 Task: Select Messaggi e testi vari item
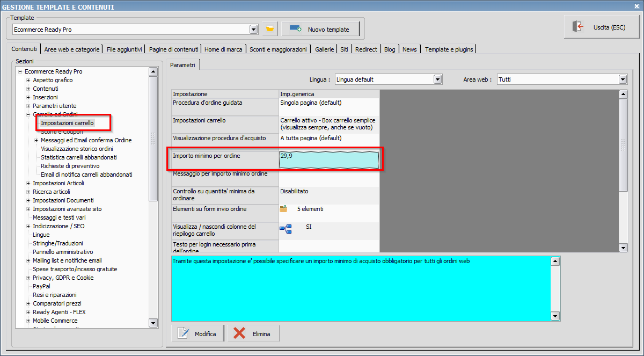(59, 217)
